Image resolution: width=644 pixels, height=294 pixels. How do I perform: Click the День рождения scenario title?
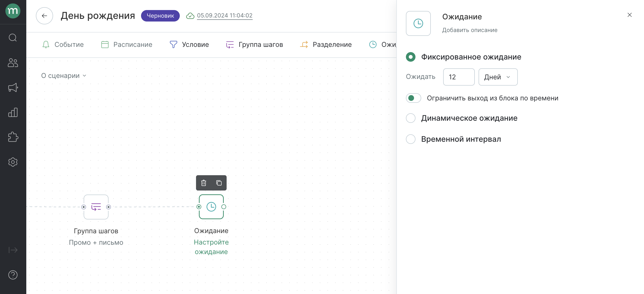[x=98, y=16]
